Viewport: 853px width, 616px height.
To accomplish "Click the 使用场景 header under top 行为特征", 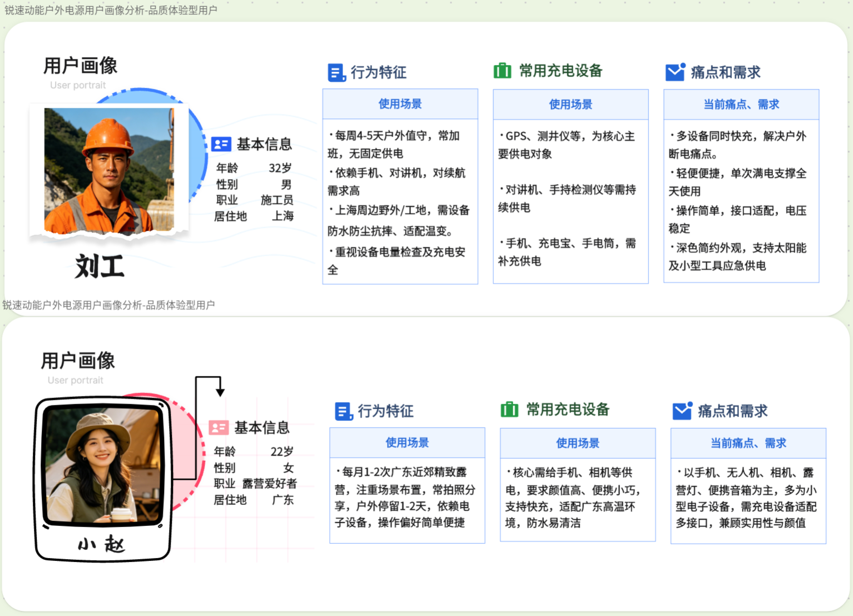I will pyautogui.click(x=400, y=104).
